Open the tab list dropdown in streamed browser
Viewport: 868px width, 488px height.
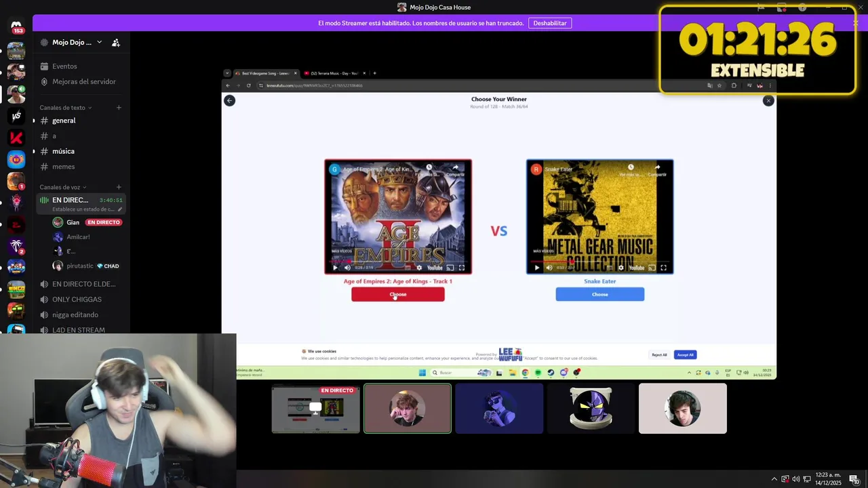(x=227, y=73)
